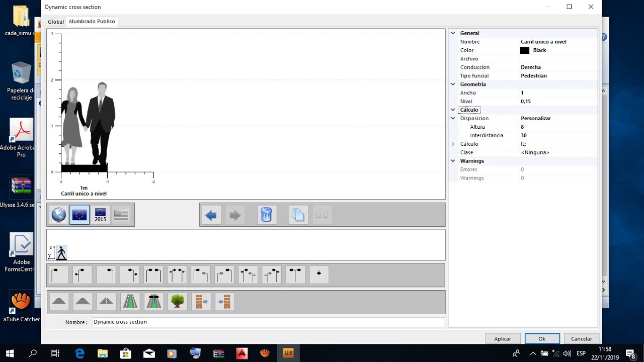Select the United States flag standard
Image resolution: width=644 pixels, height=362 pixels.
(121, 215)
